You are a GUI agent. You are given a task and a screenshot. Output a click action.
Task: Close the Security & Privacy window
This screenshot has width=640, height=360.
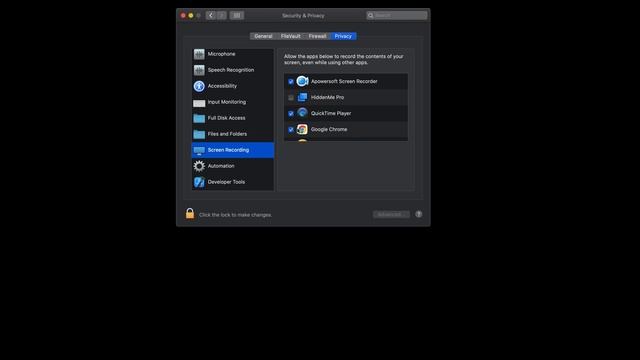tap(183, 16)
